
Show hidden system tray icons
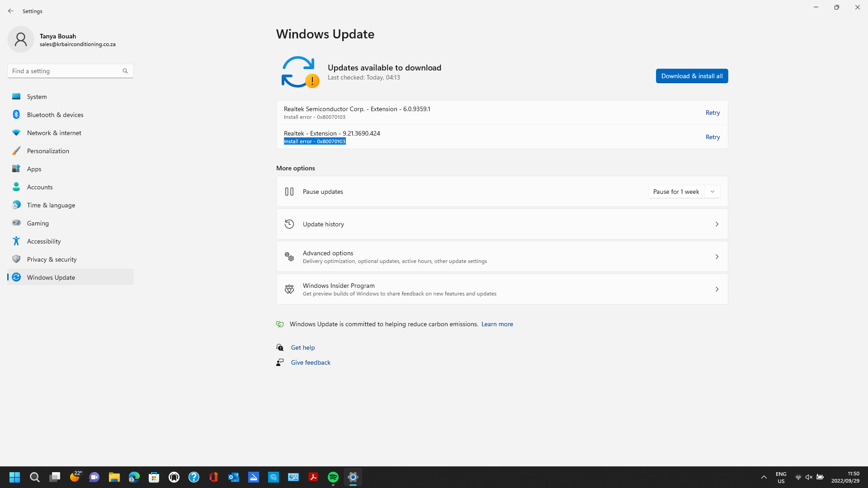[764, 477]
